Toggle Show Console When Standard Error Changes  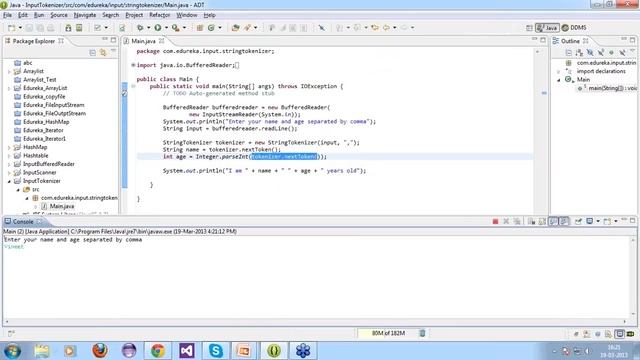click(x=564, y=221)
